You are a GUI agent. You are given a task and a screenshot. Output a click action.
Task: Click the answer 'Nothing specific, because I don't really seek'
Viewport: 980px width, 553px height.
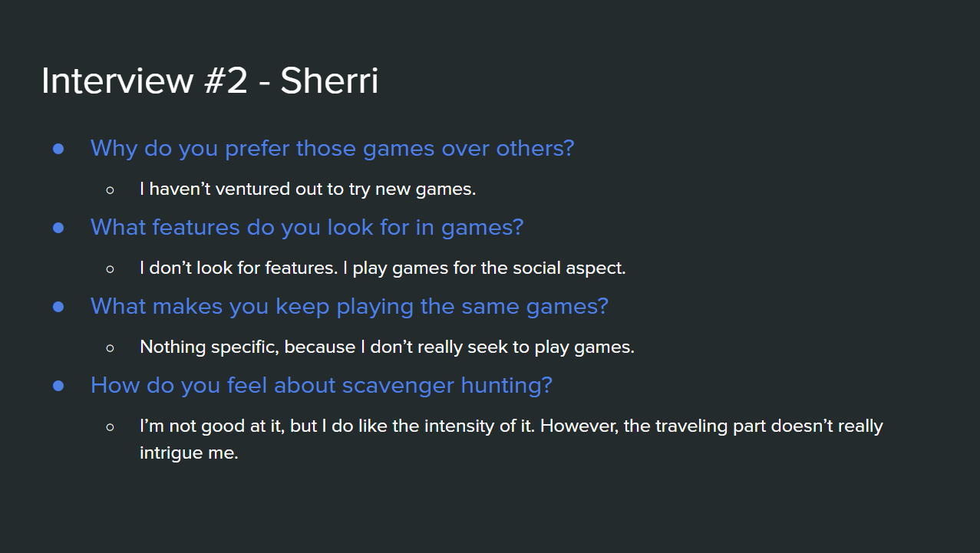tap(387, 347)
